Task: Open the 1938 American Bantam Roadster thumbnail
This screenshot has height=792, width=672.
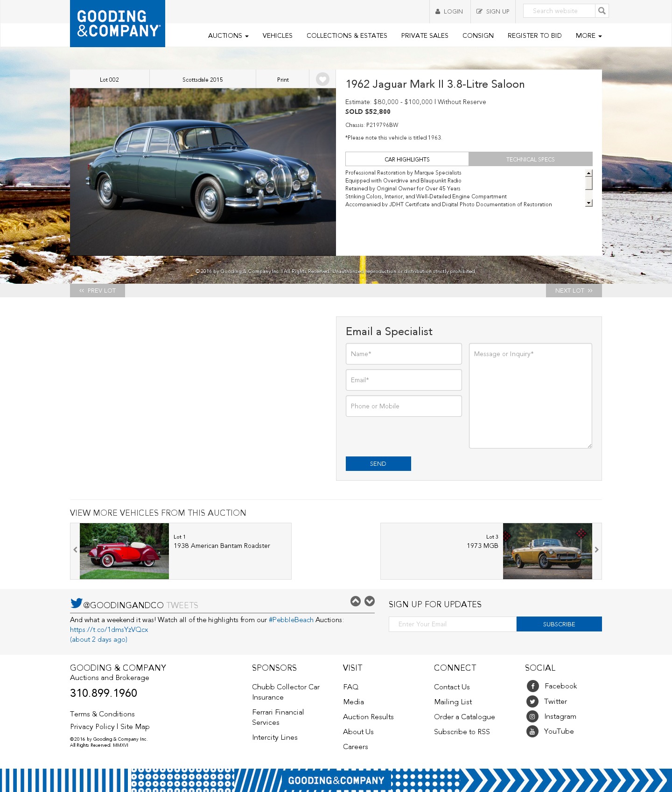Action: [124, 551]
